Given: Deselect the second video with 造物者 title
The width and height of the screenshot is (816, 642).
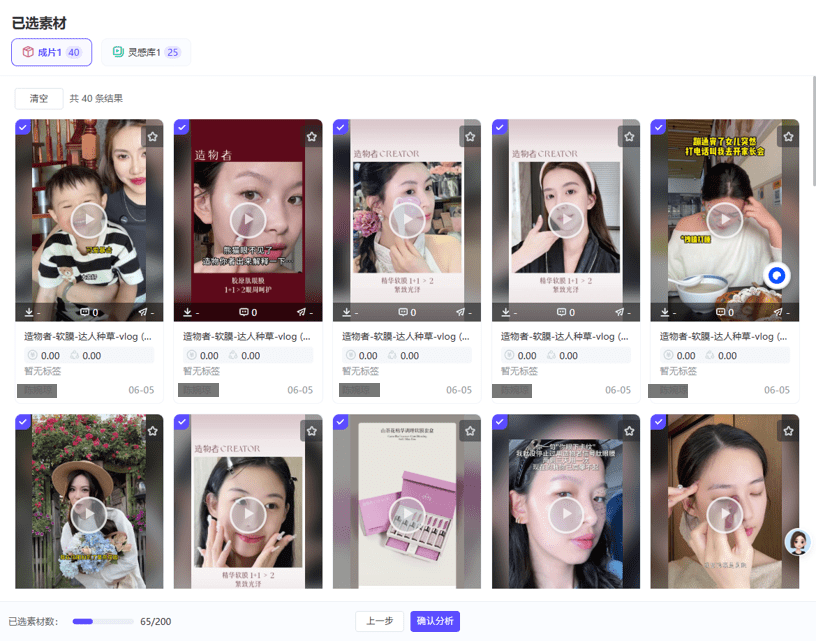Looking at the screenshot, I should (182, 127).
